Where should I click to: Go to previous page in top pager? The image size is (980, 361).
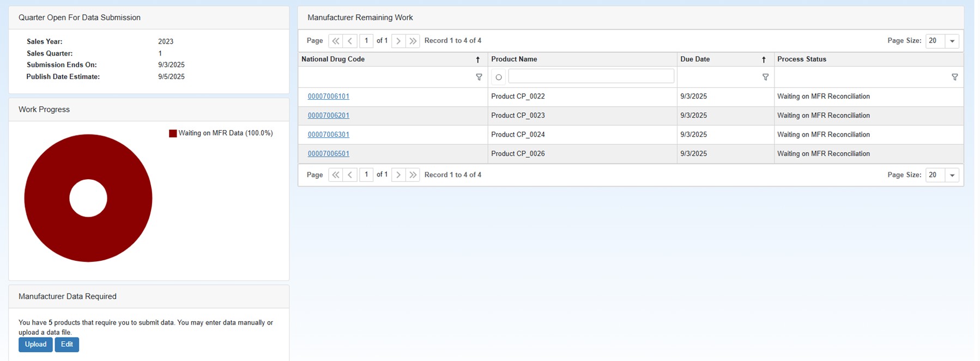(350, 41)
